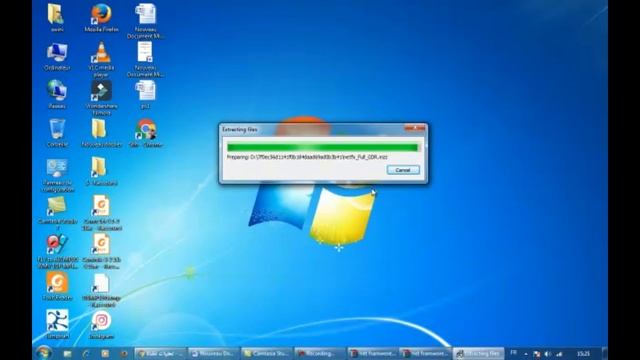Image resolution: width=640 pixels, height=360 pixels.
Task: Open the red and blue checkmark shortcut
Action: [57, 251]
